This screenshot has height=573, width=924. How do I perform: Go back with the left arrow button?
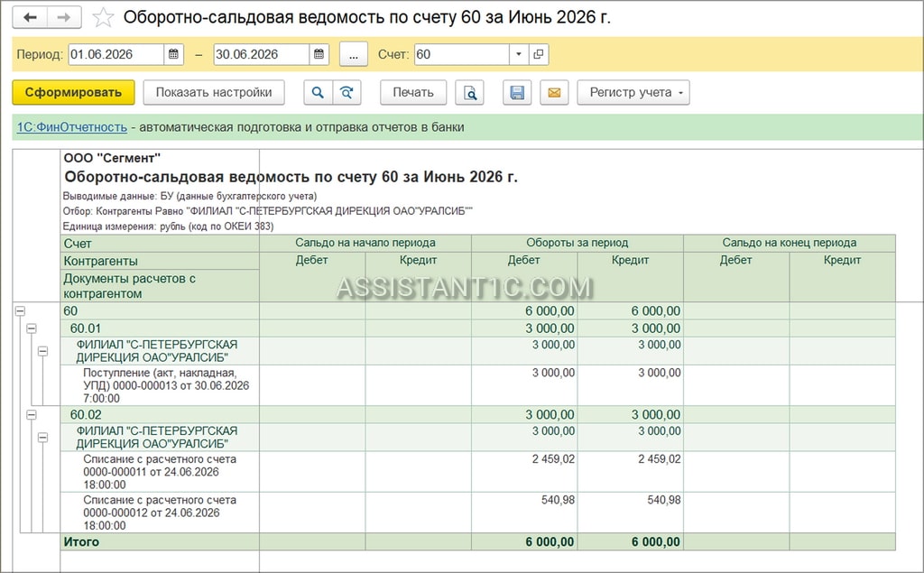tap(30, 18)
